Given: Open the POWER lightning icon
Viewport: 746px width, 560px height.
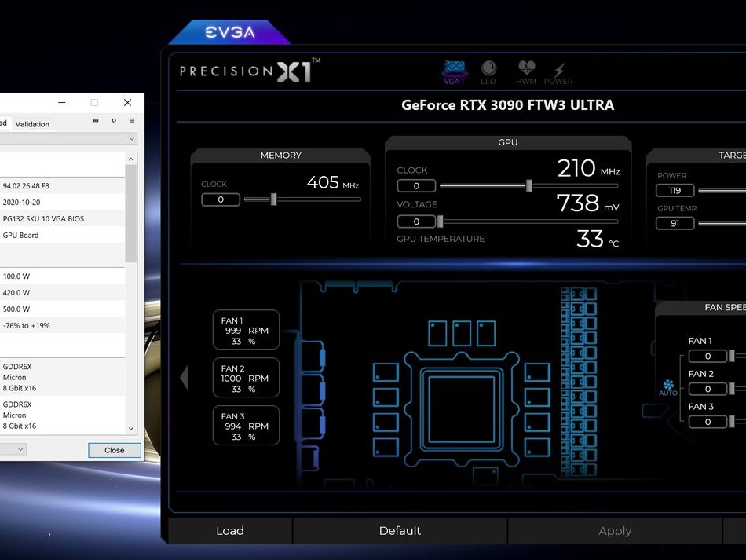Looking at the screenshot, I should [558, 74].
